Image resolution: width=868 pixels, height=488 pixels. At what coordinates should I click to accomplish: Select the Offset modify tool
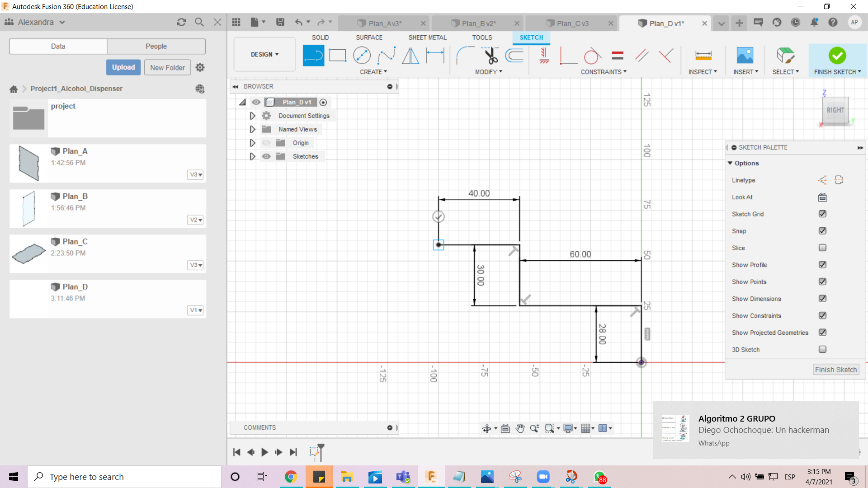514,56
